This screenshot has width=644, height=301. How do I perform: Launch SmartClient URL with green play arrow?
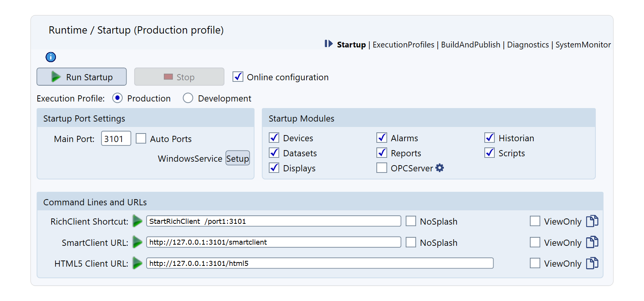pos(137,242)
